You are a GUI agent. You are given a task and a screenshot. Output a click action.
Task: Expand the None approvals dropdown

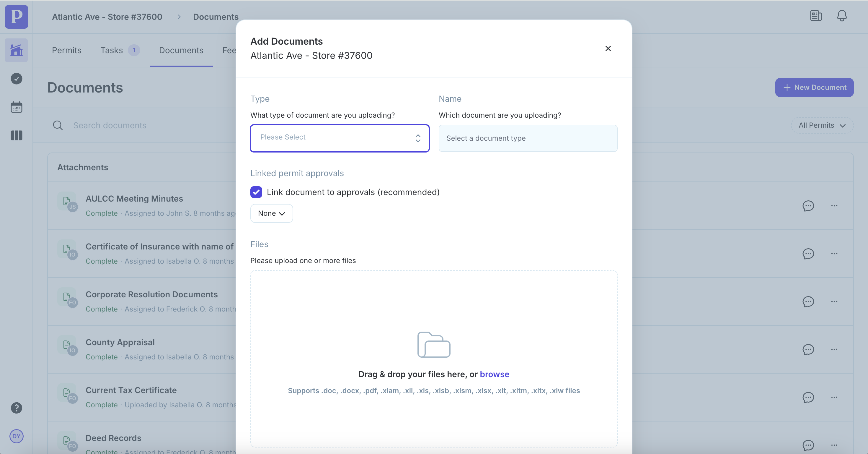coord(271,213)
